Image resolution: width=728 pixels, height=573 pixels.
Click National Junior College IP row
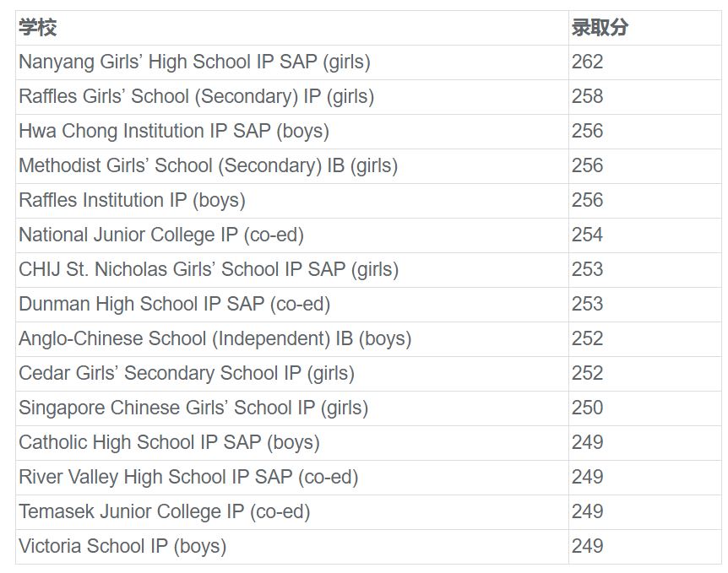(x=161, y=235)
